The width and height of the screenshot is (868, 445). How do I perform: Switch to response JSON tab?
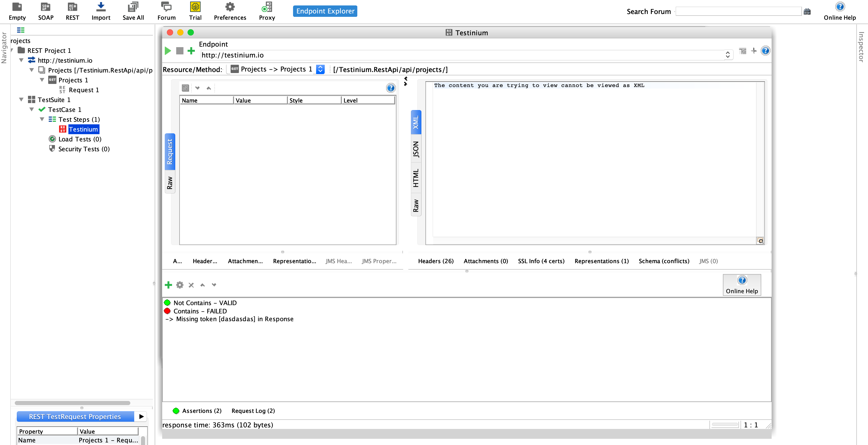click(416, 149)
